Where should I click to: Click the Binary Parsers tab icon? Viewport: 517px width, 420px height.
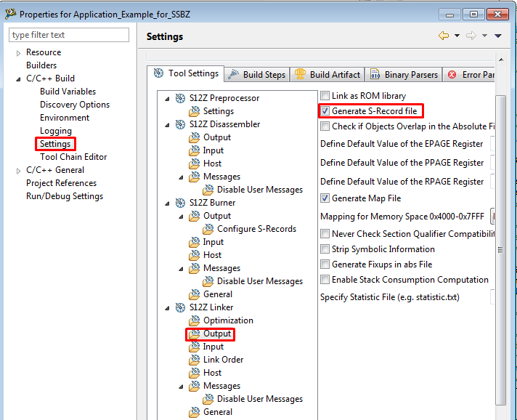click(x=375, y=75)
